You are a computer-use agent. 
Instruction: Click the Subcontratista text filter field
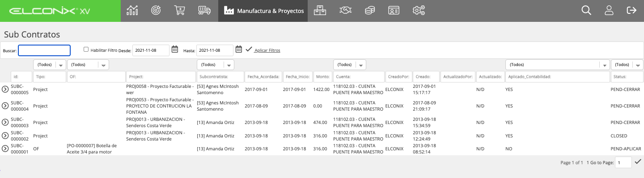click(220, 77)
